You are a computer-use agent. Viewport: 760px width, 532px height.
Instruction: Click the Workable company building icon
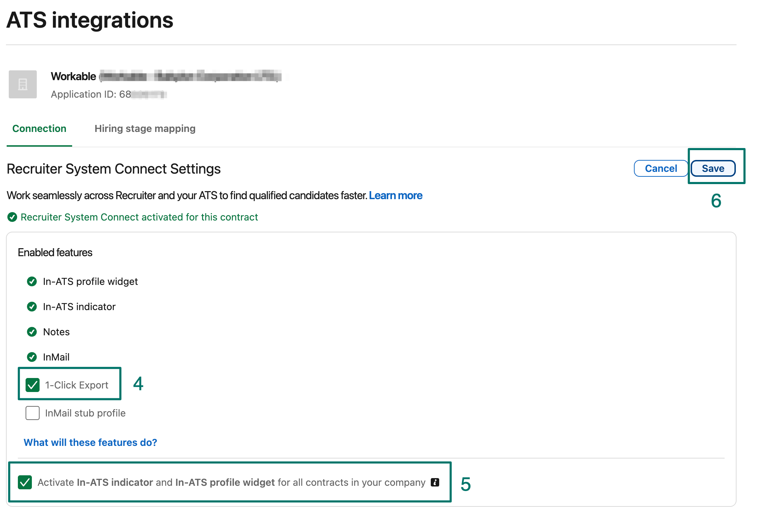click(x=23, y=84)
